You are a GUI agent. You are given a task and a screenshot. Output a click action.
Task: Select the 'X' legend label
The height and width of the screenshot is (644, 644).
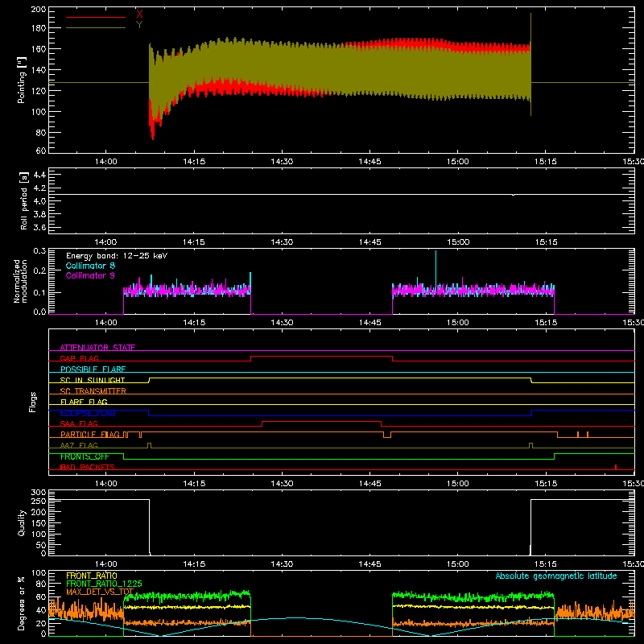point(139,14)
